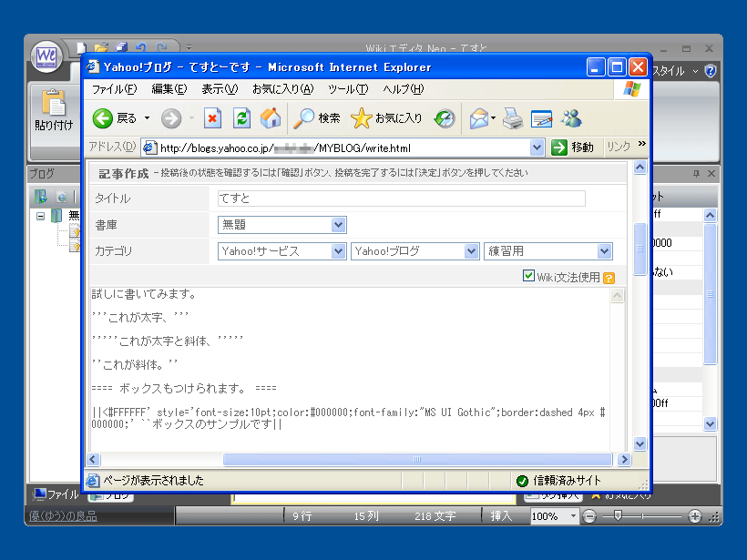
Task: Click right panel scrollbar down arrow
Action: click(710, 423)
